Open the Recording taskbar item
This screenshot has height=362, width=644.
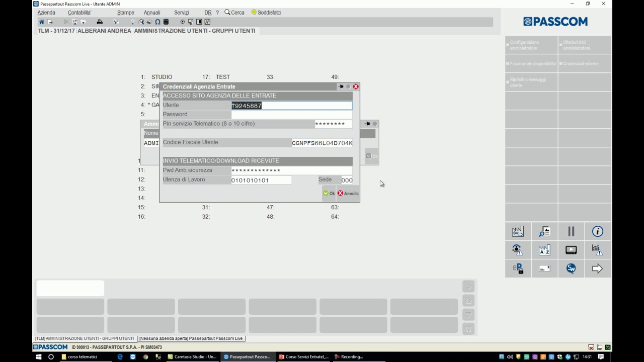[359, 357]
